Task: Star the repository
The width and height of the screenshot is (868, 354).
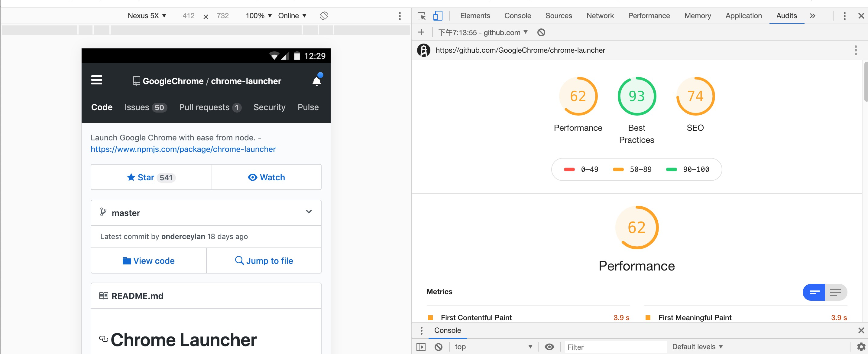Action: (x=151, y=177)
